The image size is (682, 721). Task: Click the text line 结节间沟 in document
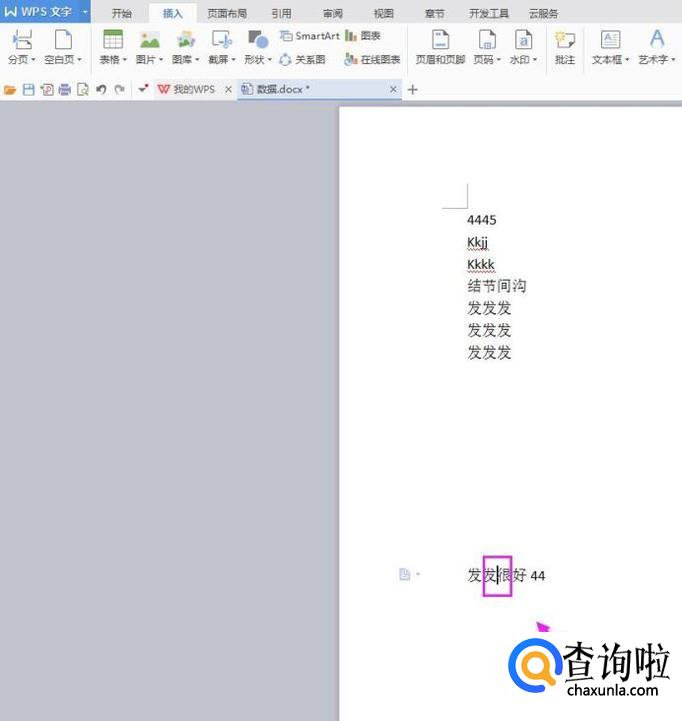click(x=496, y=286)
